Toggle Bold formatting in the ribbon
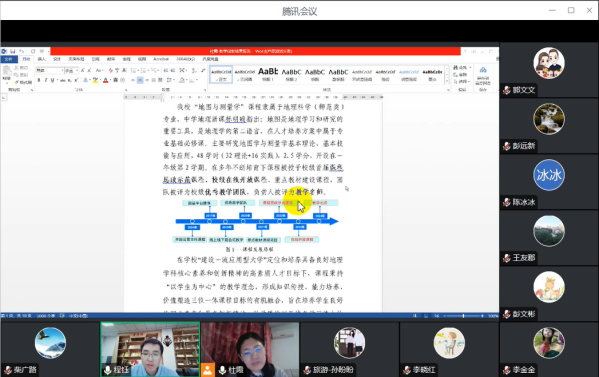Screen dimensions: 599x377 pyautogui.click(x=39, y=80)
